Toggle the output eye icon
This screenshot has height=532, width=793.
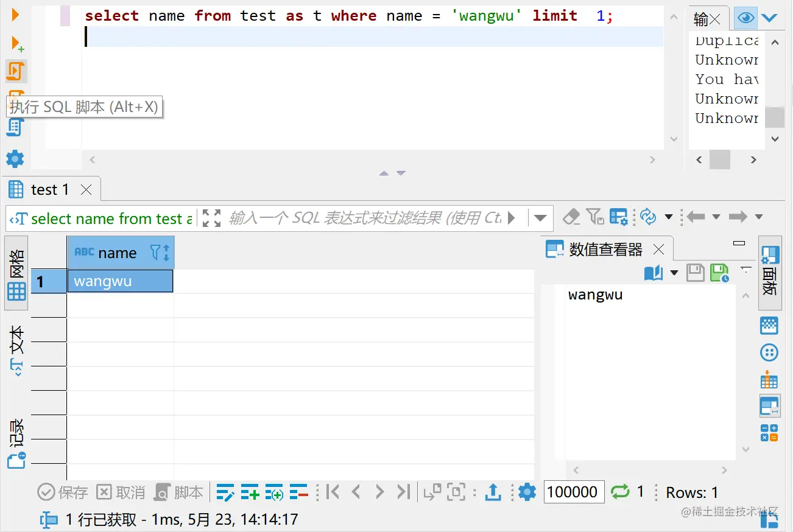pos(745,18)
